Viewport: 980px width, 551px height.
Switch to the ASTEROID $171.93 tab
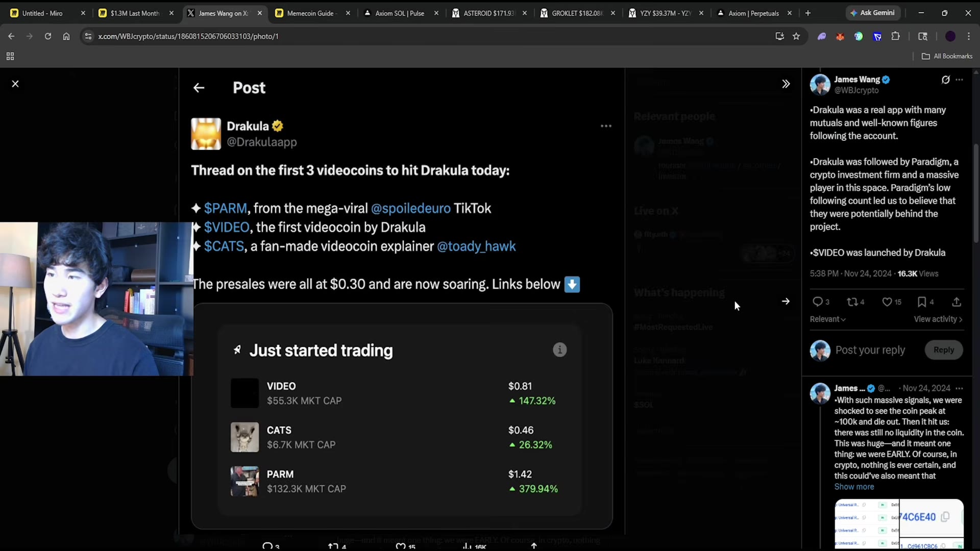[488, 13]
